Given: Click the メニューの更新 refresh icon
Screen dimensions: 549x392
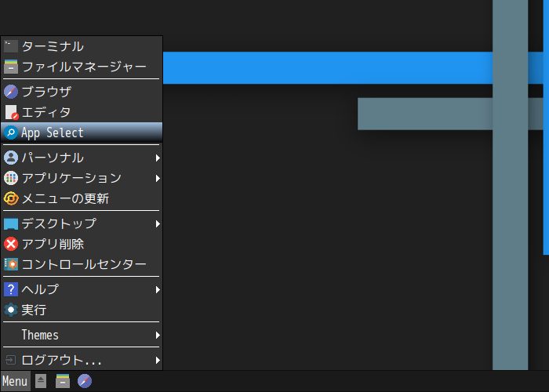Looking at the screenshot, I should (11, 198).
